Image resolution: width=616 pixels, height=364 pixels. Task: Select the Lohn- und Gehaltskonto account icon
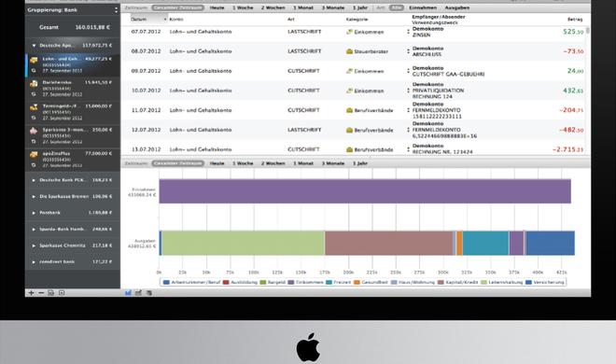(34, 60)
